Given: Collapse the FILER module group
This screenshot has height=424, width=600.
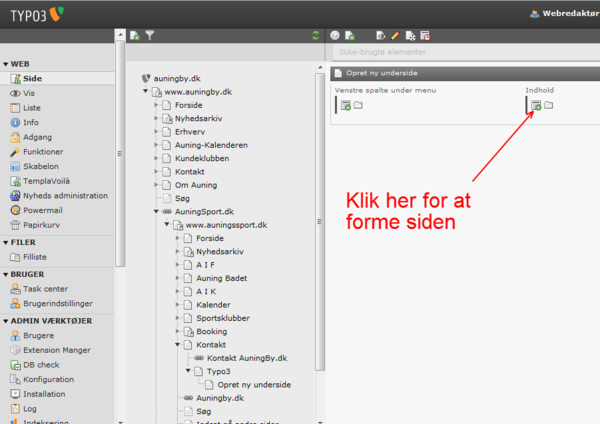Looking at the screenshot, I should (5, 243).
